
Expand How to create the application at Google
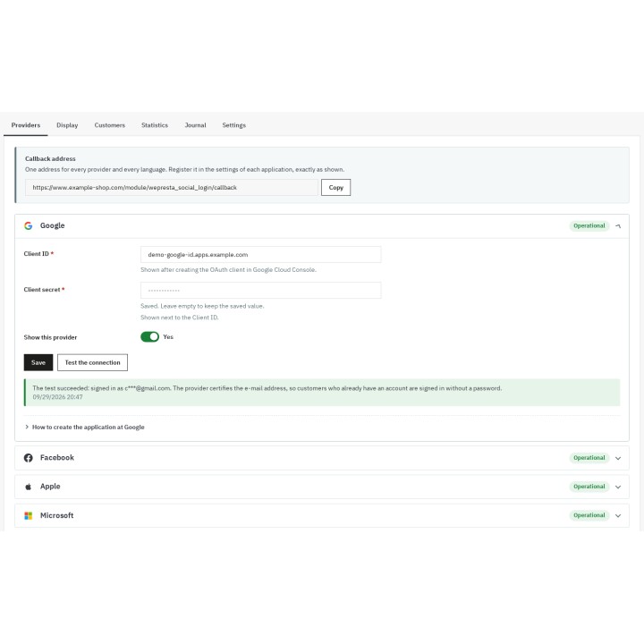point(85,428)
